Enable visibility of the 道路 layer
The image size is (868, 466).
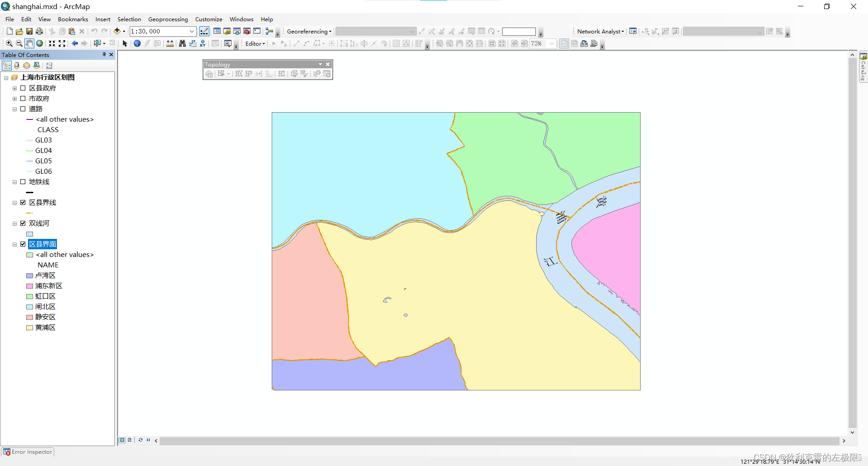pyautogui.click(x=23, y=109)
